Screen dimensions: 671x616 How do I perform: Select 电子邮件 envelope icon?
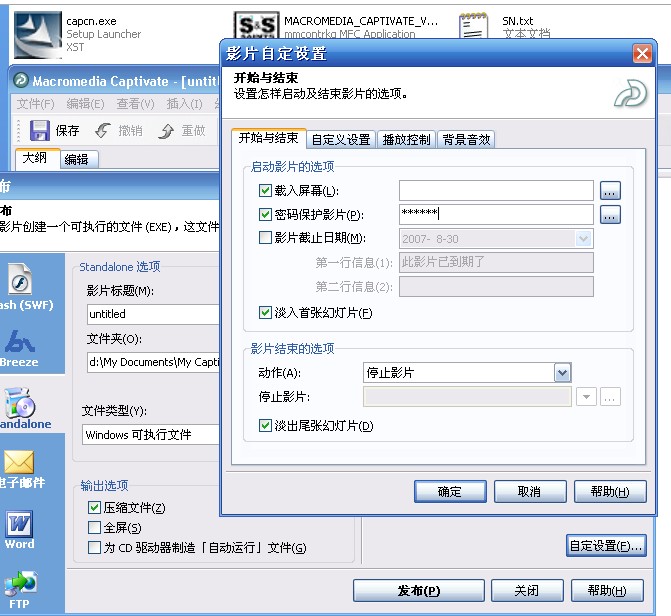pos(19,462)
